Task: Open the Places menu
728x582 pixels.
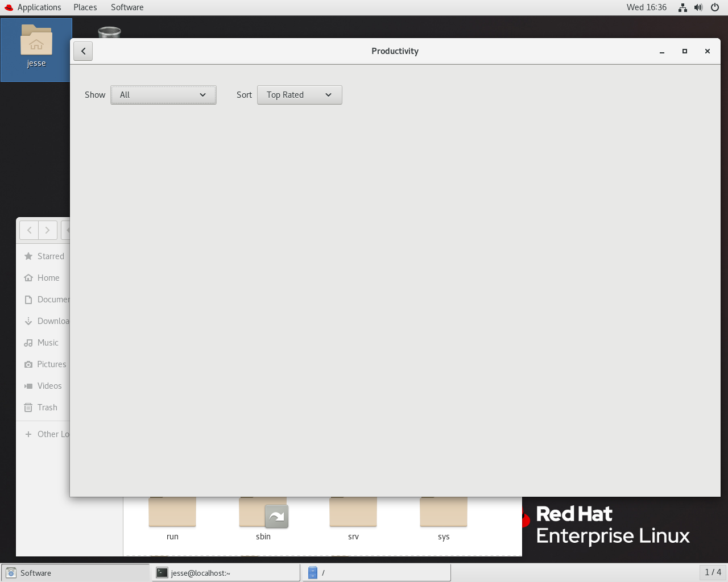Action: (x=85, y=7)
